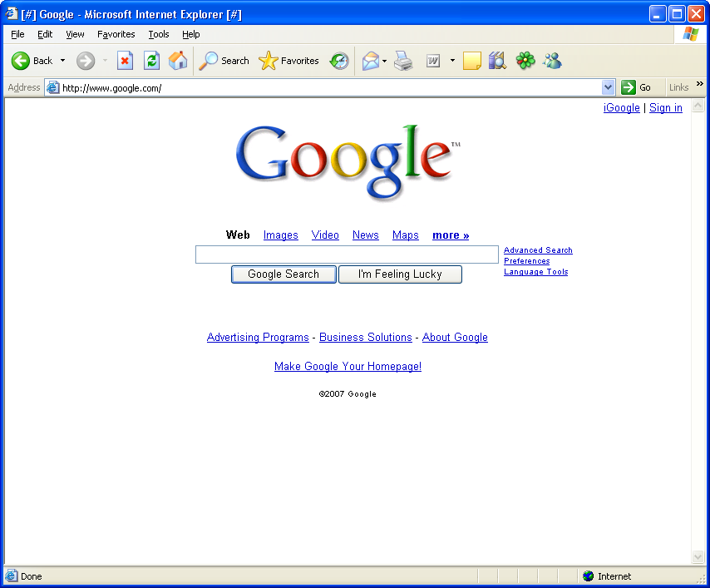Click the Web label above search box

click(238, 235)
